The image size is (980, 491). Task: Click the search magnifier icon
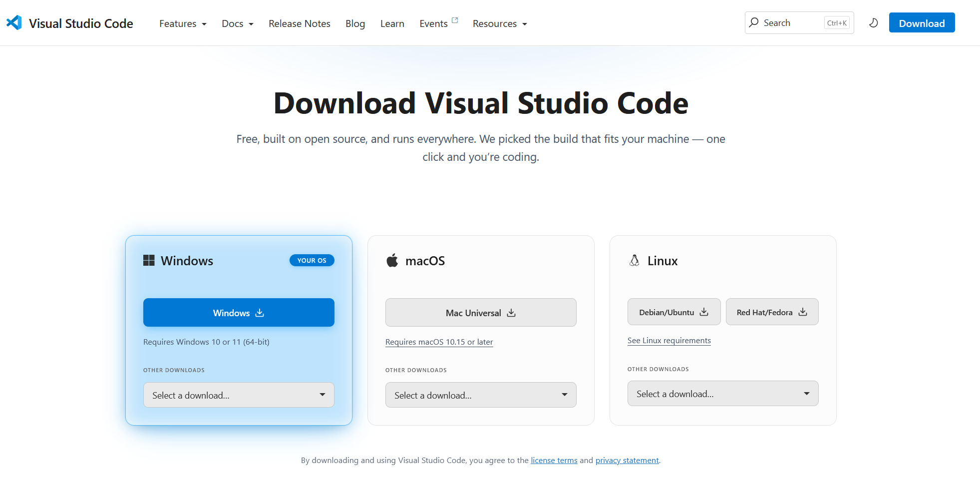[754, 22]
